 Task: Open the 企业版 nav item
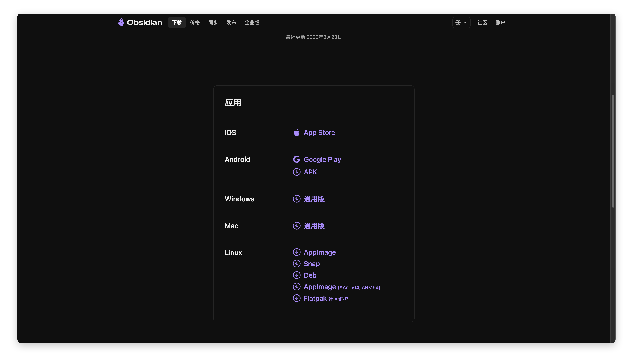tap(252, 23)
